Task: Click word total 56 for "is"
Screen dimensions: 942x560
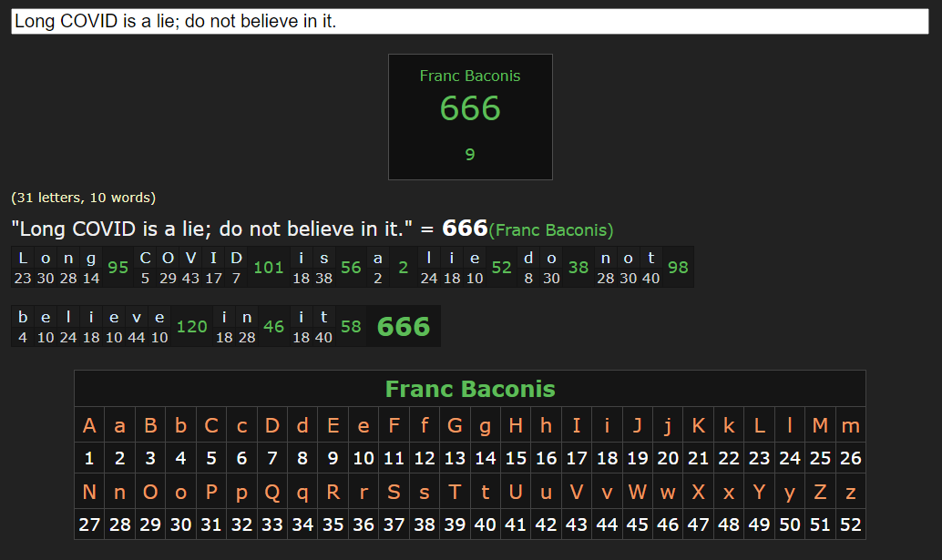Action: click(351, 267)
